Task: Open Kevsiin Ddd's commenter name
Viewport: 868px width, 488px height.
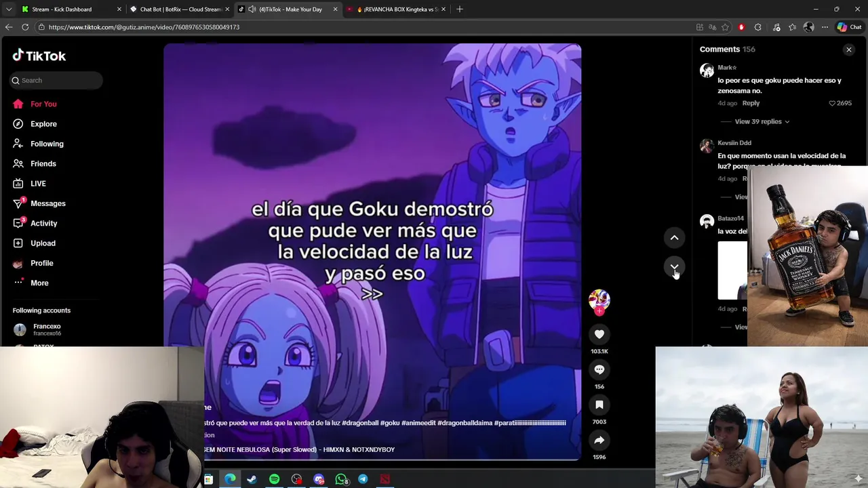Action: [734, 143]
